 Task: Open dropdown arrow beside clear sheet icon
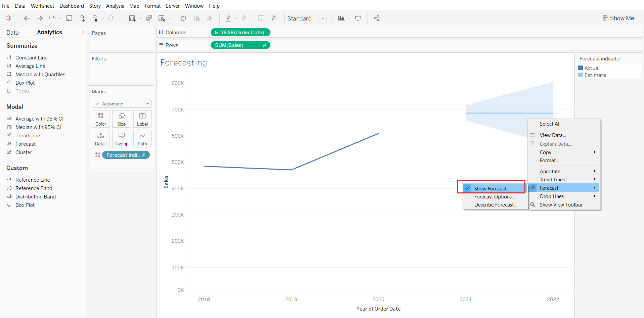[170, 18]
